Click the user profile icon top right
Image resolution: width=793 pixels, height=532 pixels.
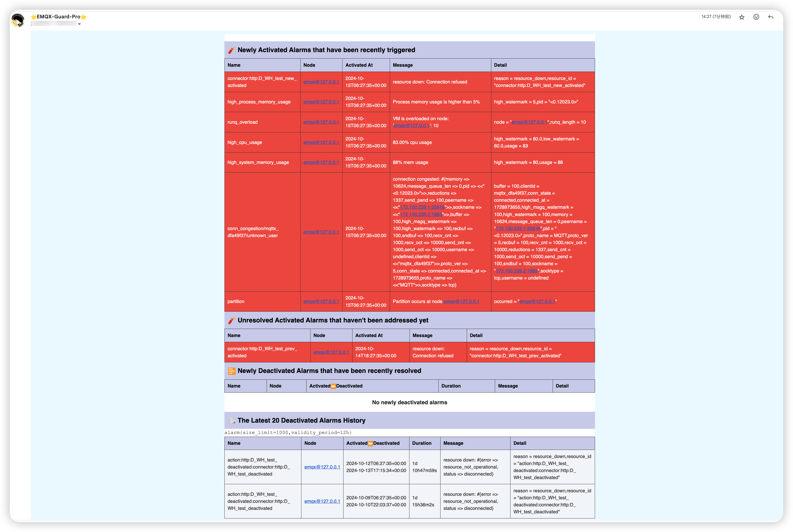[x=757, y=17]
